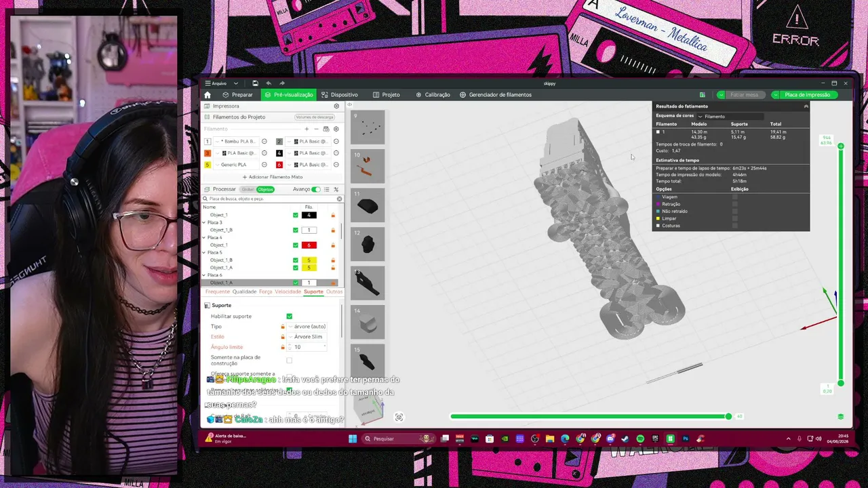Add a new filament with plus icon
The height and width of the screenshot is (488, 868).
point(307,129)
